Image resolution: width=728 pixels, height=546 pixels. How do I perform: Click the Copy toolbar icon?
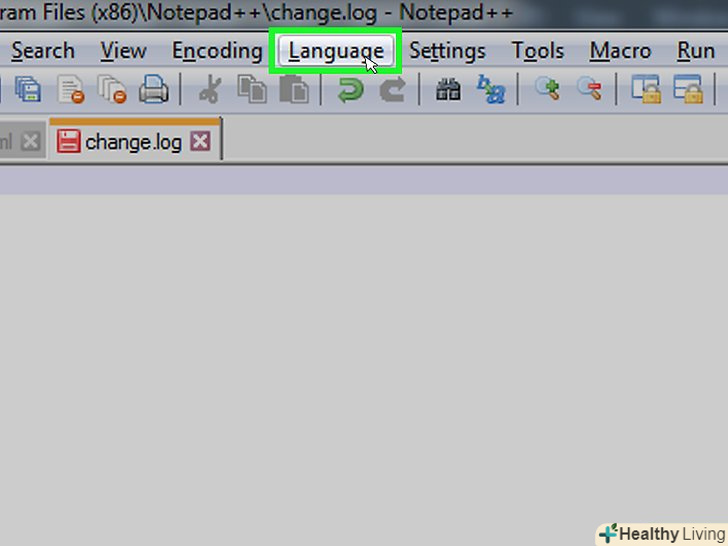(252, 89)
